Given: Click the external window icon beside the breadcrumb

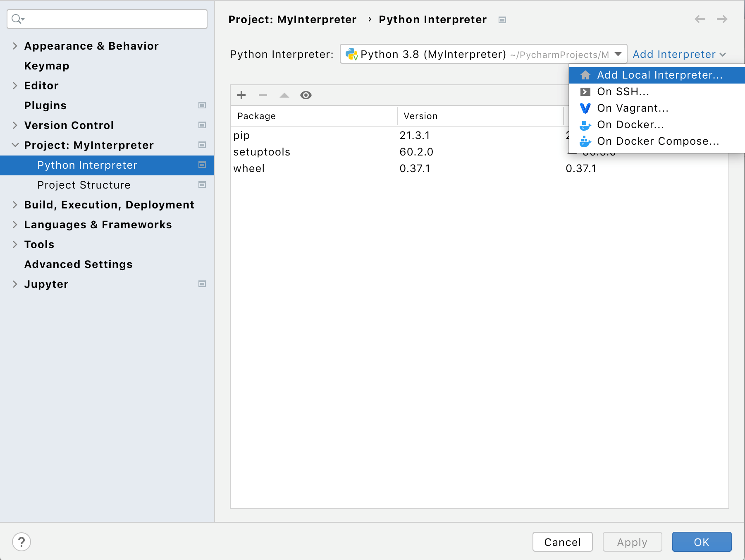Looking at the screenshot, I should click(x=502, y=19).
